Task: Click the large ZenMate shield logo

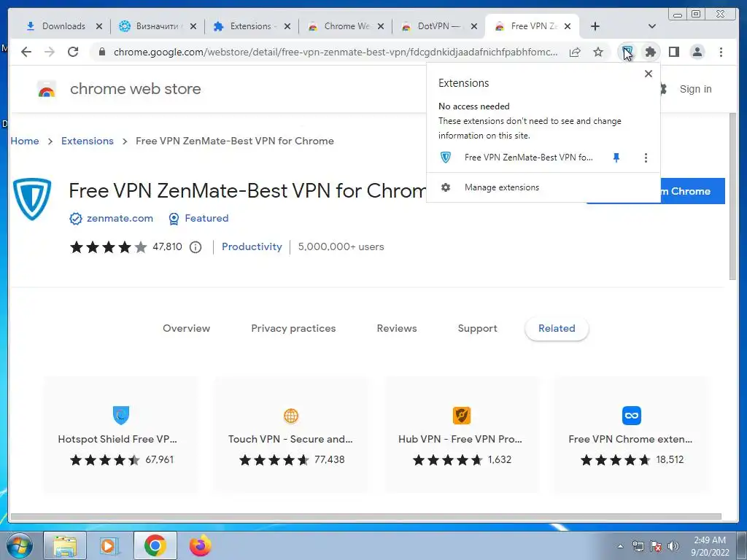Action: click(x=32, y=199)
